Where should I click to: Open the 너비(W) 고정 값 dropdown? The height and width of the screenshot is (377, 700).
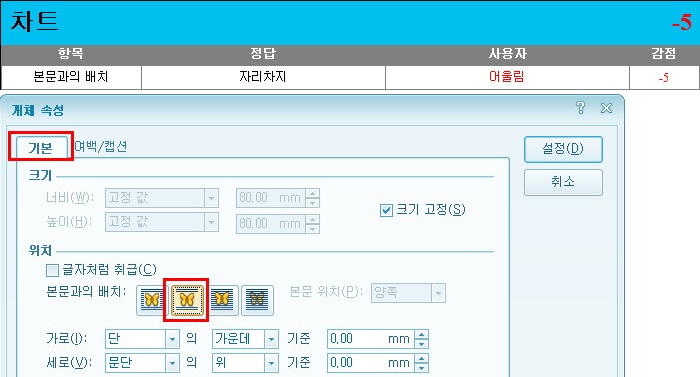click(212, 198)
